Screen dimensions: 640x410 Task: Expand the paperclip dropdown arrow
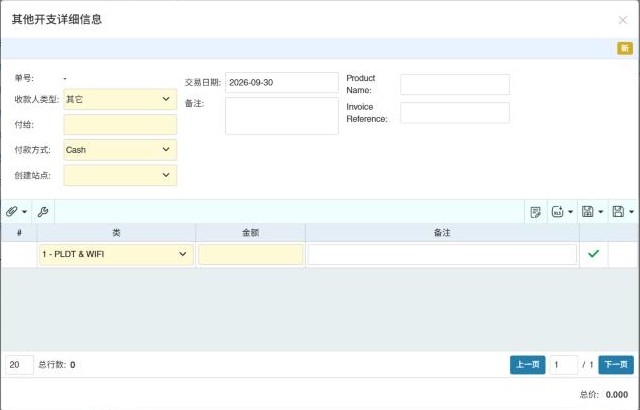click(24, 212)
